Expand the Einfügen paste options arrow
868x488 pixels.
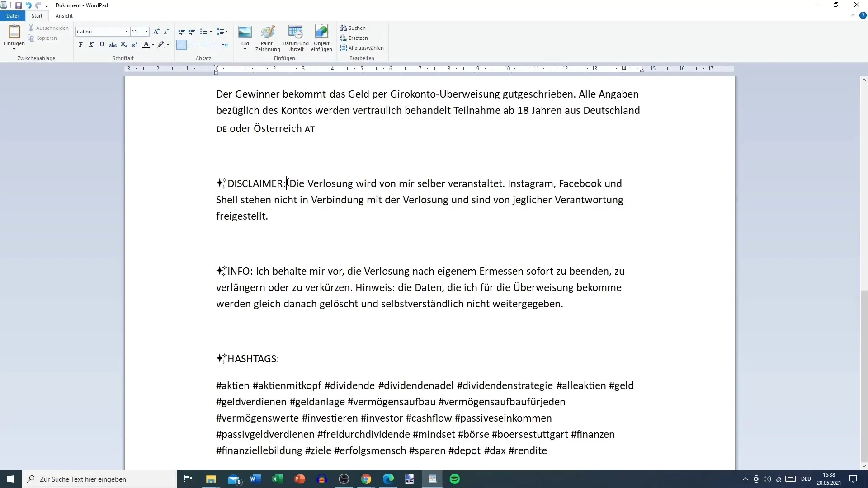pos(14,48)
